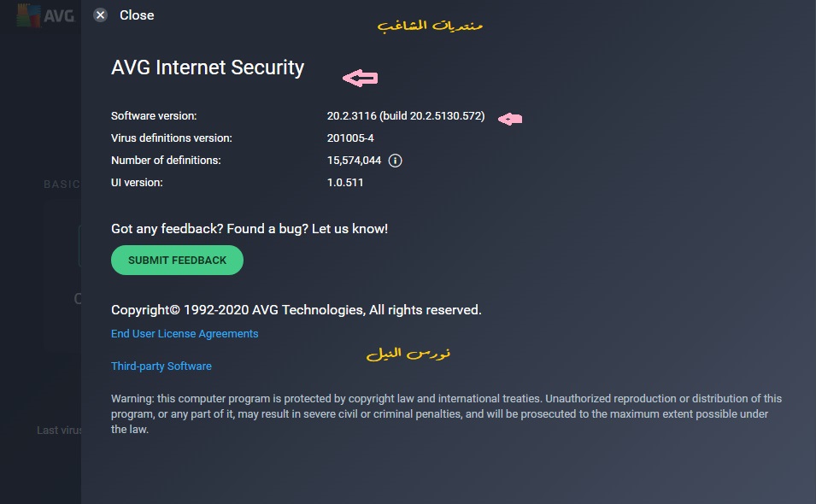The image size is (816, 504).
Task: Click the AVG Technologies copyright line
Action: [x=296, y=310]
